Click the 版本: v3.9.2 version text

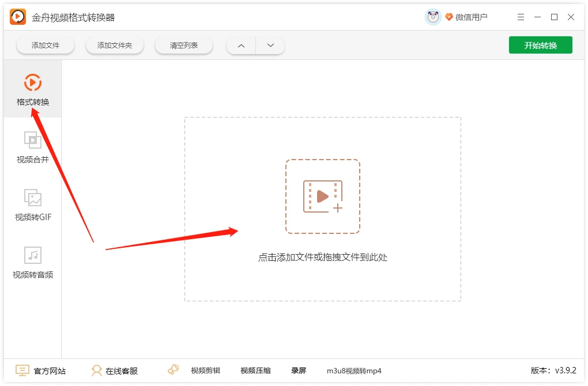tap(553, 370)
